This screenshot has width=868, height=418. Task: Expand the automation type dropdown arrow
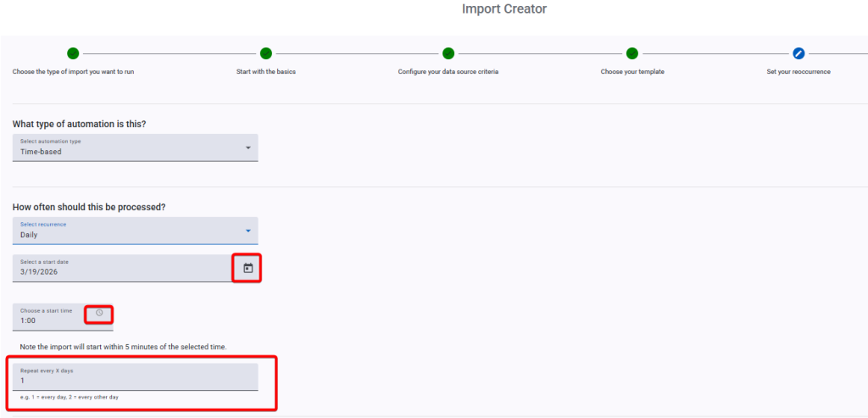[248, 148]
